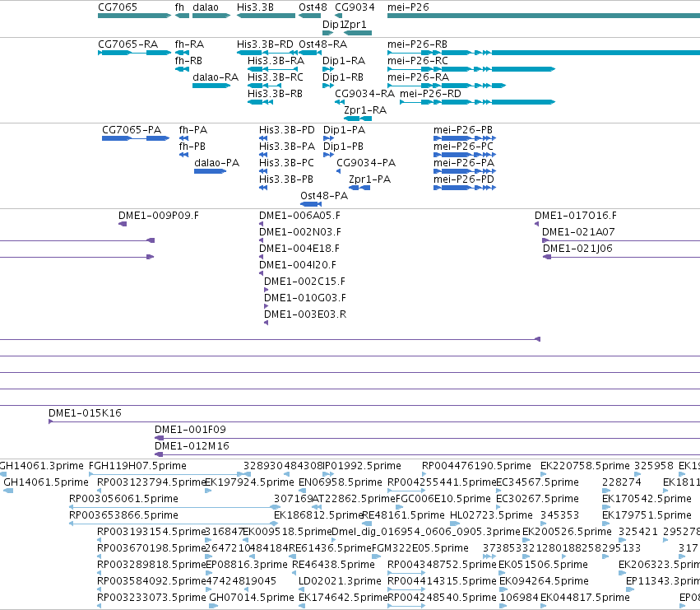Viewport: 700px width, 610px height.
Task: Open the DME1-002N03.F clone label
Action: coord(300,232)
